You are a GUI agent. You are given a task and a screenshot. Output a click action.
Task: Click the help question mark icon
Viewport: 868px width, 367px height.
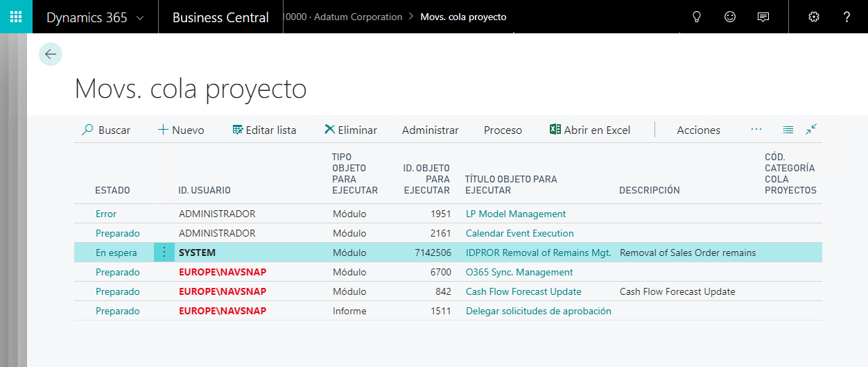point(847,17)
